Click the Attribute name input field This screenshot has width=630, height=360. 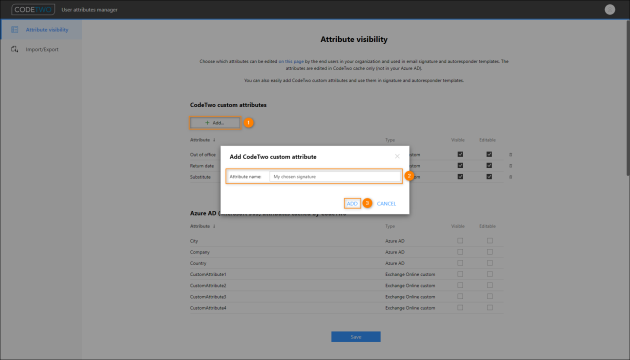(x=335, y=176)
